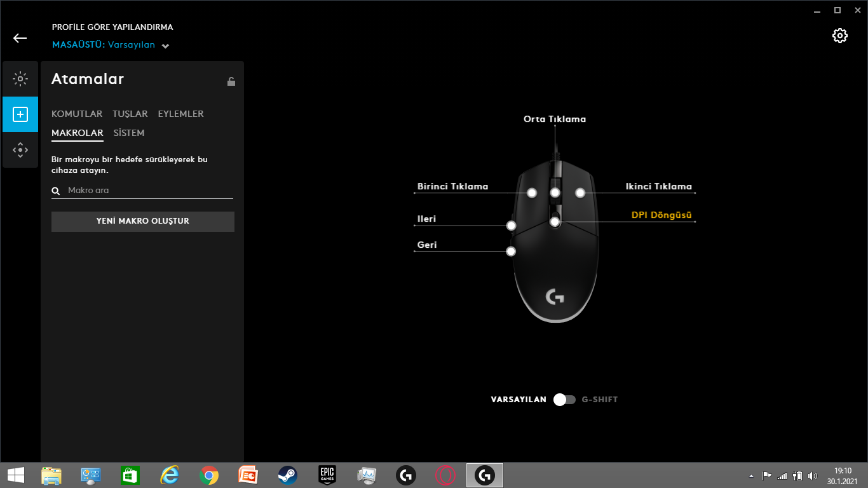
Task: Open the sensitivity DPI panel in sidebar
Action: 20,151
